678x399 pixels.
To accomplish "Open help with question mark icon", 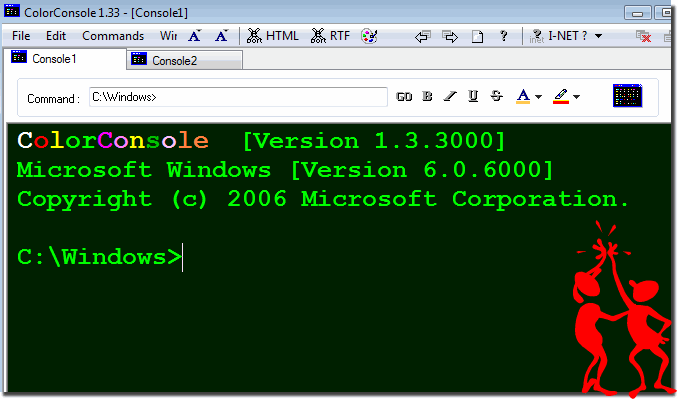I will (503, 36).
